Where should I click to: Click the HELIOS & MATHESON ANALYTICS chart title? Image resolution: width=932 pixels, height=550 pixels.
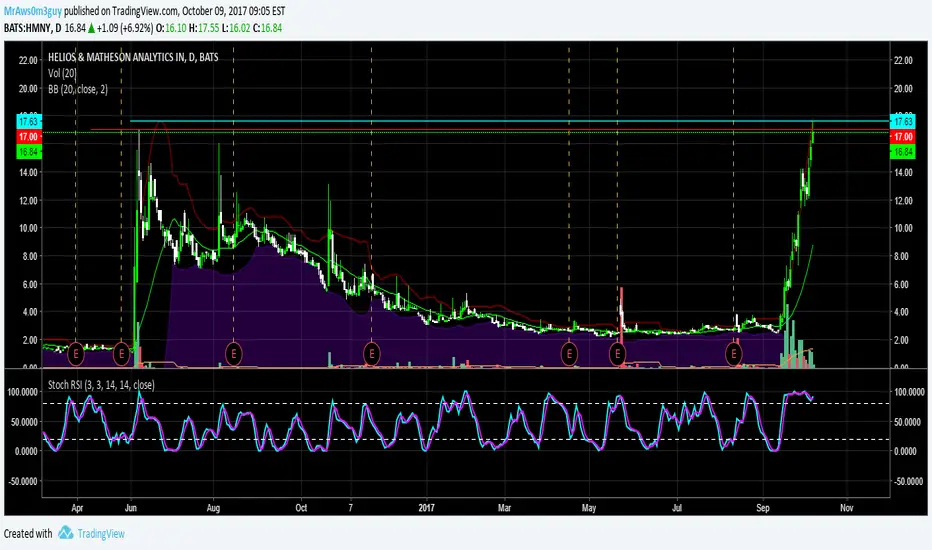(x=133, y=57)
